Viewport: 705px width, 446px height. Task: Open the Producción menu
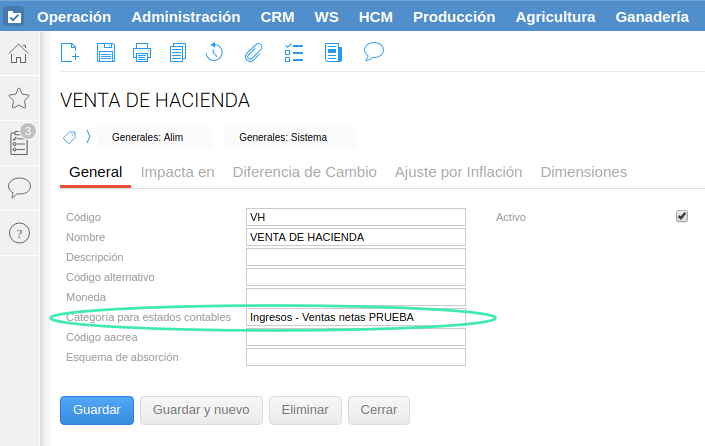point(454,17)
